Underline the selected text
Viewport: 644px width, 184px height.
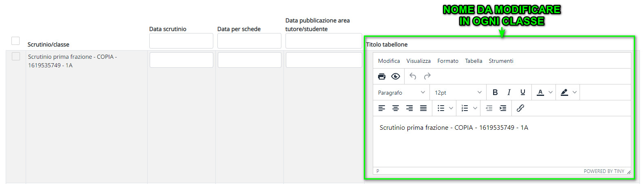[523, 92]
